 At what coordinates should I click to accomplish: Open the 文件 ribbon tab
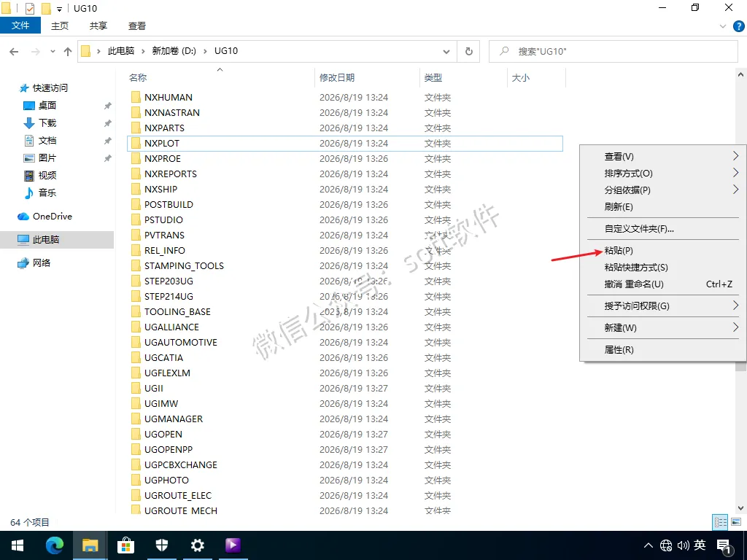tap(20, 26)
